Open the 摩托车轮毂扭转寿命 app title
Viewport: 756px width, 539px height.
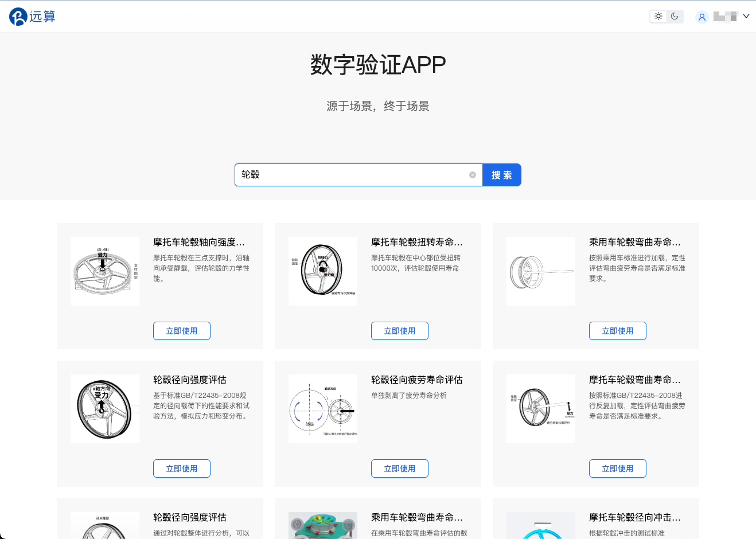pyautogui.click(x=418, y=242)
